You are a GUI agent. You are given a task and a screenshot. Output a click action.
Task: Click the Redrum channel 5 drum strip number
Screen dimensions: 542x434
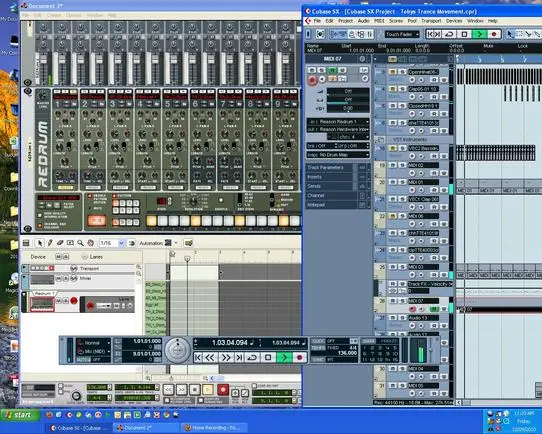pyautogui.click(x=167, y=104)
